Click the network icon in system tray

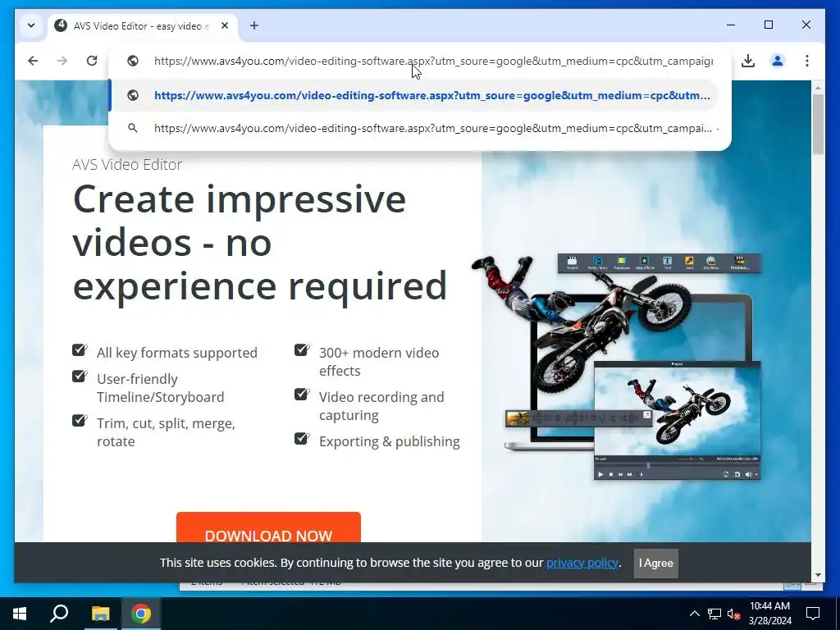point(714,614)
